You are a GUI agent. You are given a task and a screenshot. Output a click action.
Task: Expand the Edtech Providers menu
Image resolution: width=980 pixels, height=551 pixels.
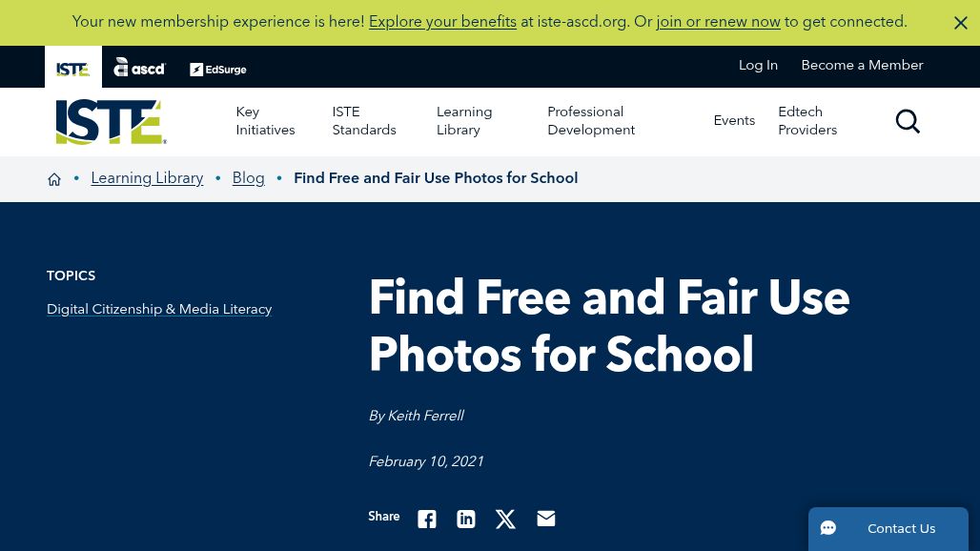point(807,121)
